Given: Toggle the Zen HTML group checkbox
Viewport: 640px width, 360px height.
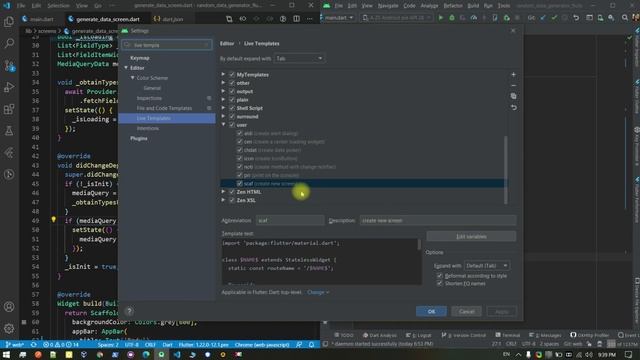Looking at the screenshot, I should (x=232, y=192).
